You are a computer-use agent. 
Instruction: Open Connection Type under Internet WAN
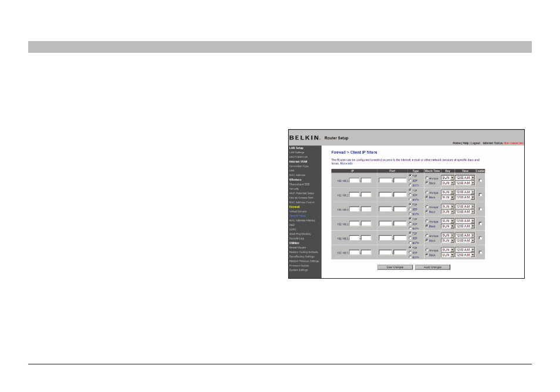299,167
